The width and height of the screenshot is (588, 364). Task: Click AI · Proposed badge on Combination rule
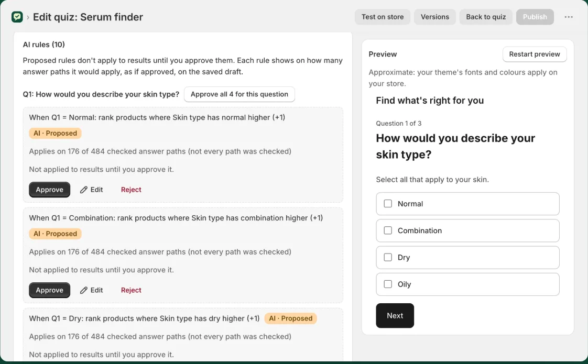[55, 234]
